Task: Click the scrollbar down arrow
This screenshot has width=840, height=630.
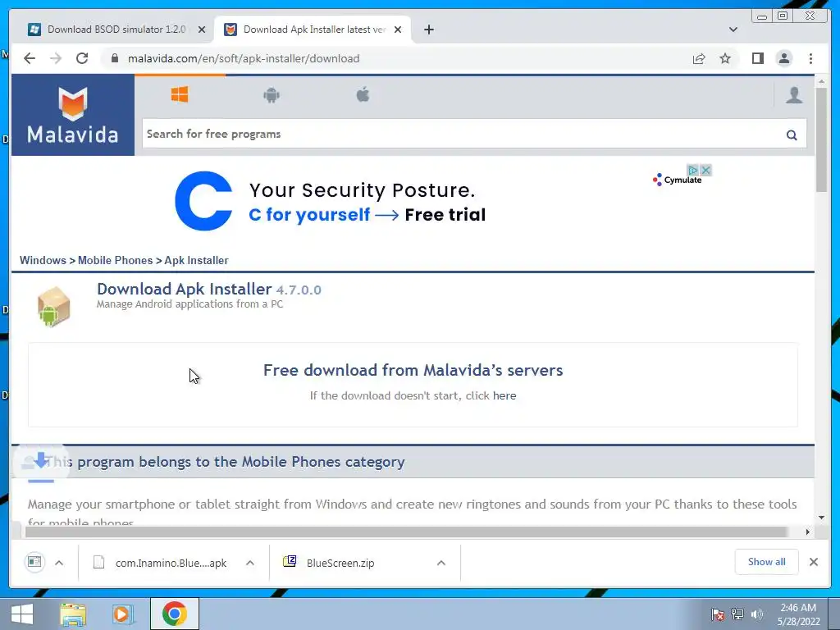Action: (x=821, y=518)
